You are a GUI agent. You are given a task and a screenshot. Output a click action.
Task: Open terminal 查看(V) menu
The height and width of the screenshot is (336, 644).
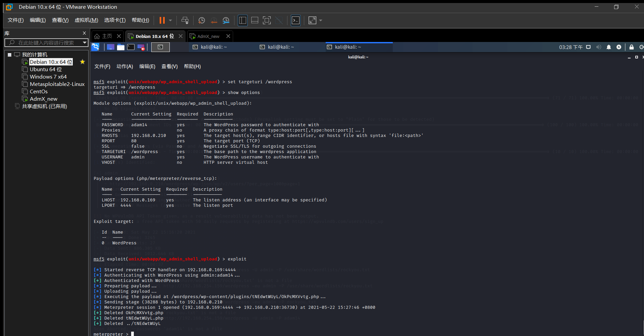tap(170, 66)
